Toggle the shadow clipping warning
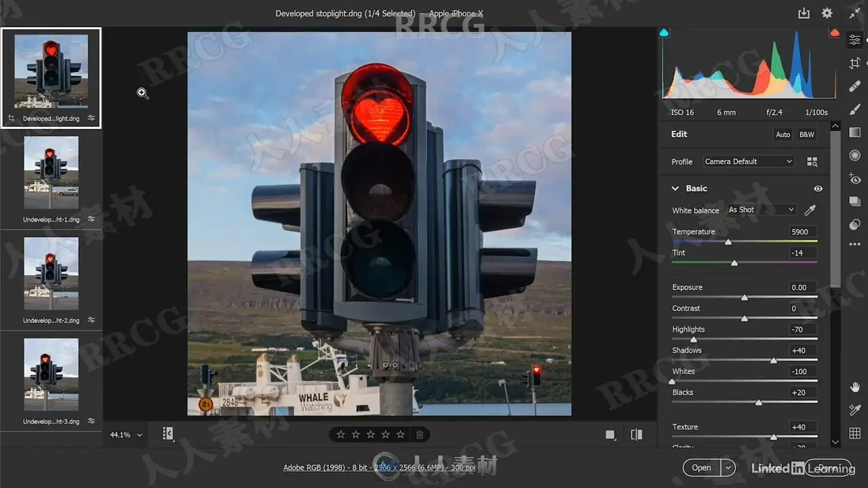 tap(664, 33)
